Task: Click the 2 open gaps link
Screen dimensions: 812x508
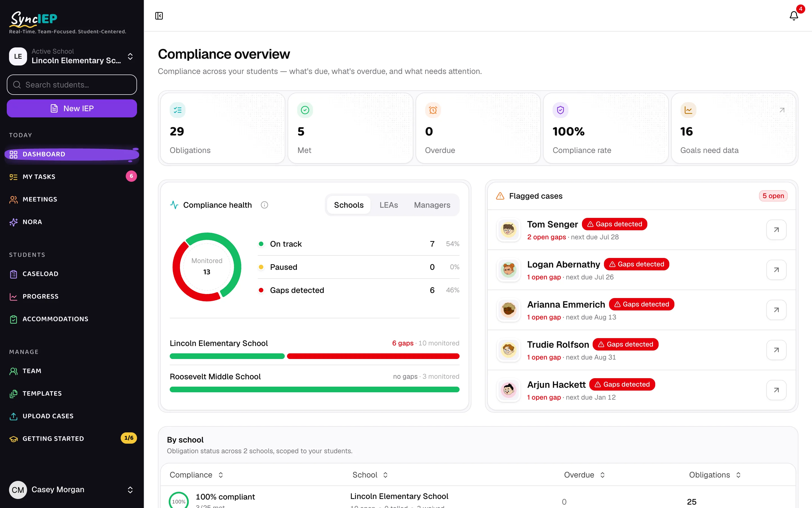Action: click(x=546, y=237)
